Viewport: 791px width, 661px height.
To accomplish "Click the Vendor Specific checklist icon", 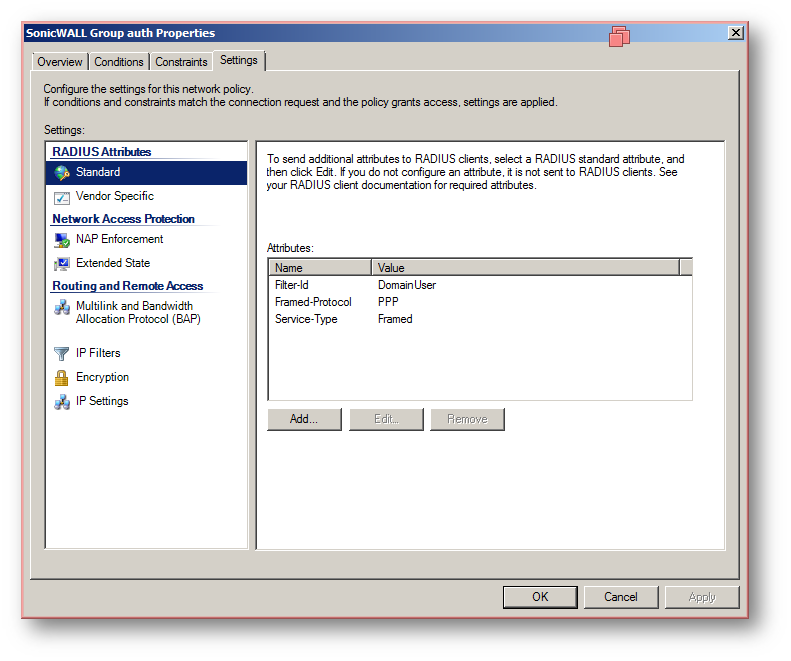I will pyautogui.click(x=62, y=197).
